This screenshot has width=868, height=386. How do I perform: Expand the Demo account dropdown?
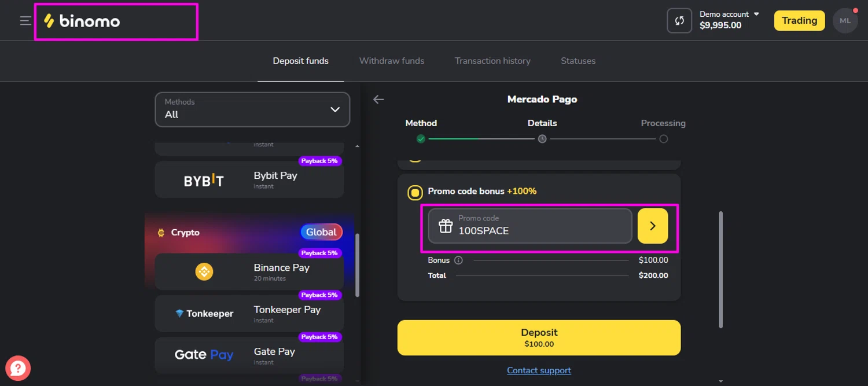coord(729,14)
